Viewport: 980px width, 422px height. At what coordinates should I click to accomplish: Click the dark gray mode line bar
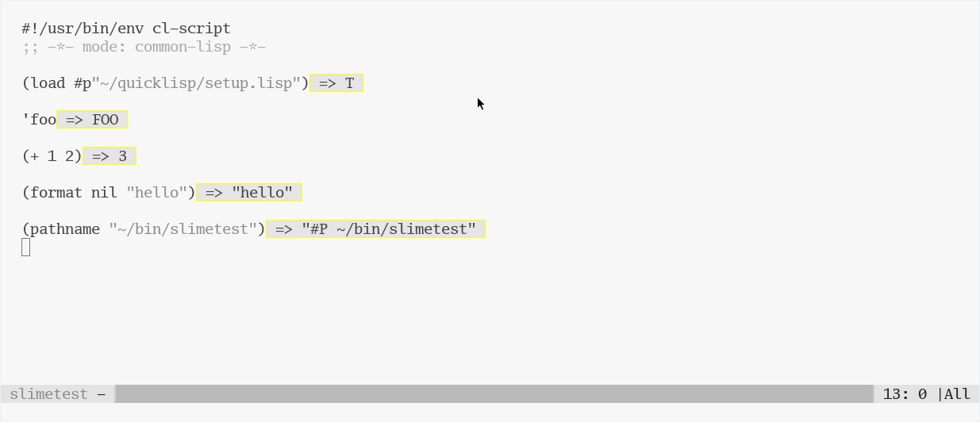point(494,394)
